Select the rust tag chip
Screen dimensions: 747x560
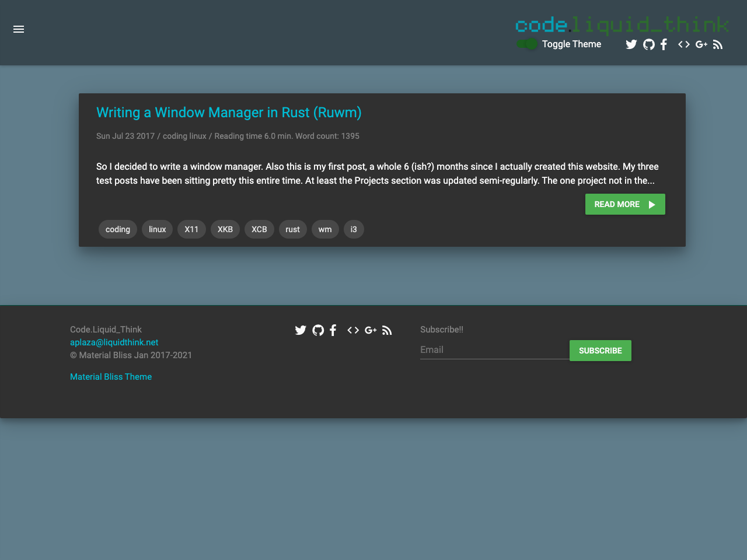292,229
